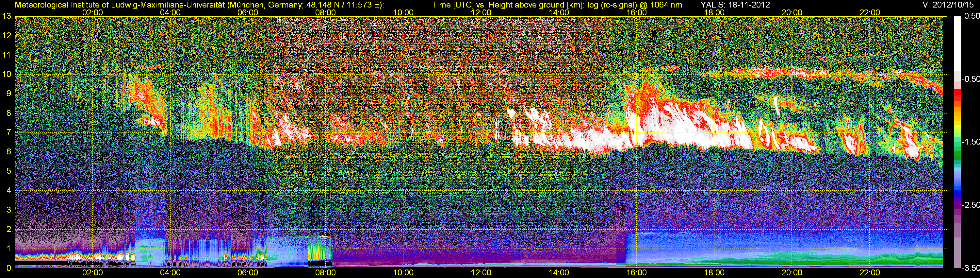This screenshot has width=980, height=278.
Task: Click the '11.' height axis label
Action: (7, 55)
